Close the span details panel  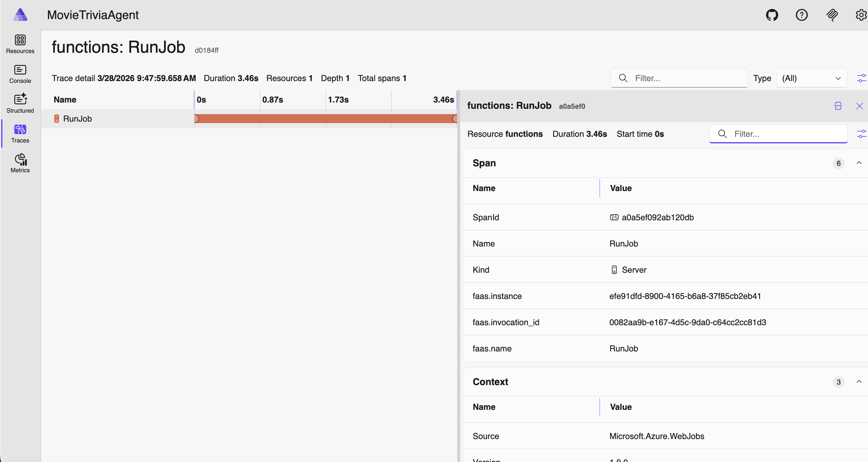pos(859,106)
